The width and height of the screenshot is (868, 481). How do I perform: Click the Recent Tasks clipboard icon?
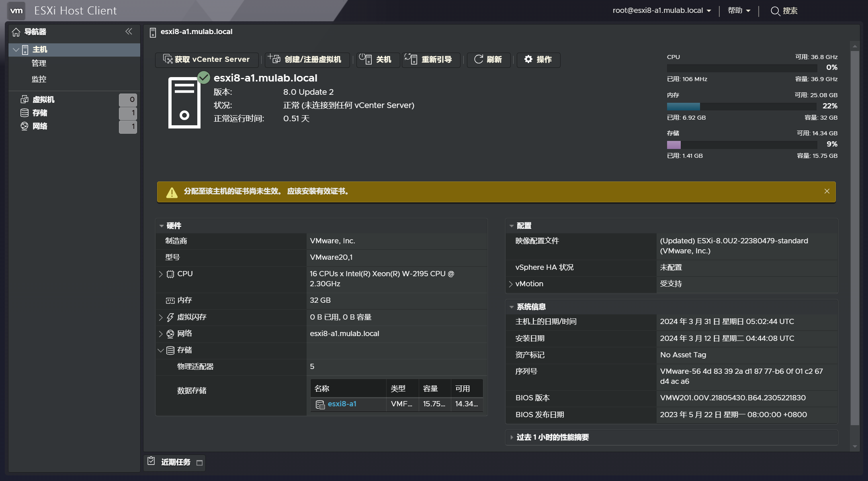[x=151, y=461]
